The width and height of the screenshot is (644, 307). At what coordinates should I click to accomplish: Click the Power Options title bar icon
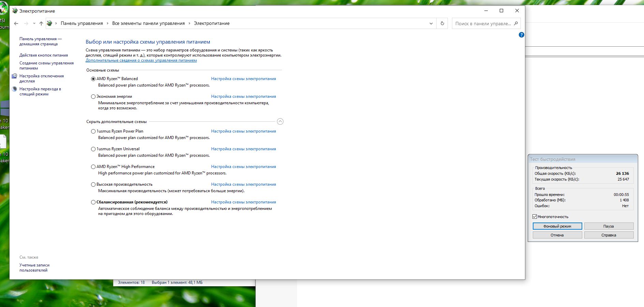pyautogui.click(x=15, y=11)
